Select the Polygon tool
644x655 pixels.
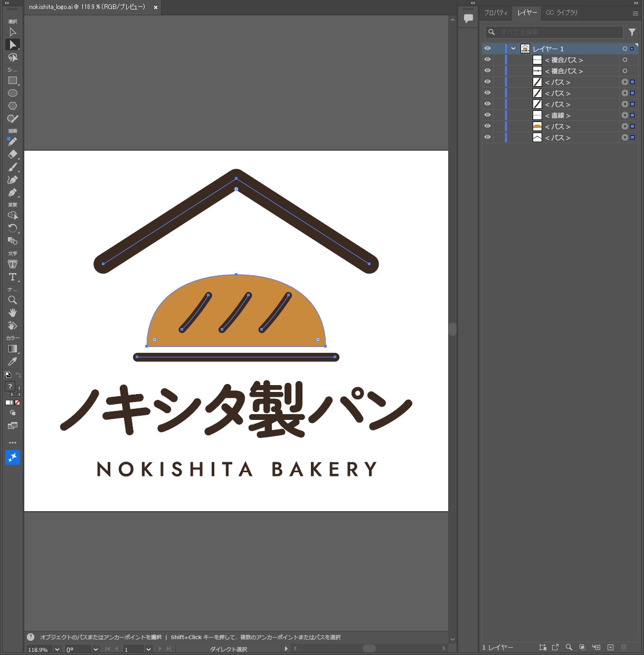tap(13, 106)
